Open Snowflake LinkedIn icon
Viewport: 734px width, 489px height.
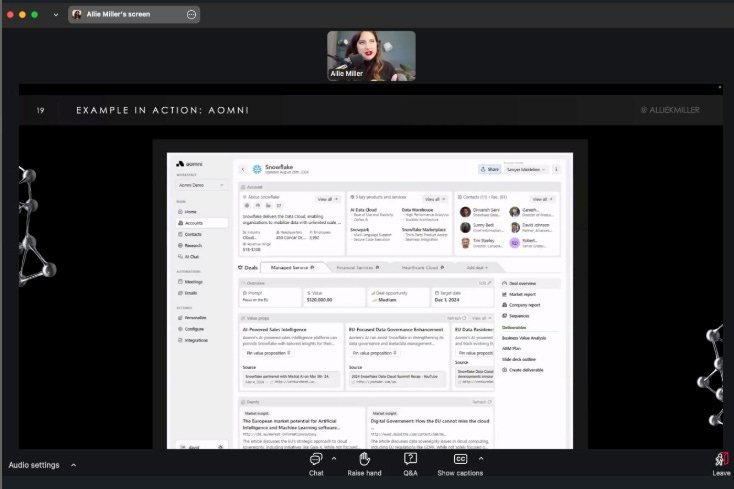[268, 205]
